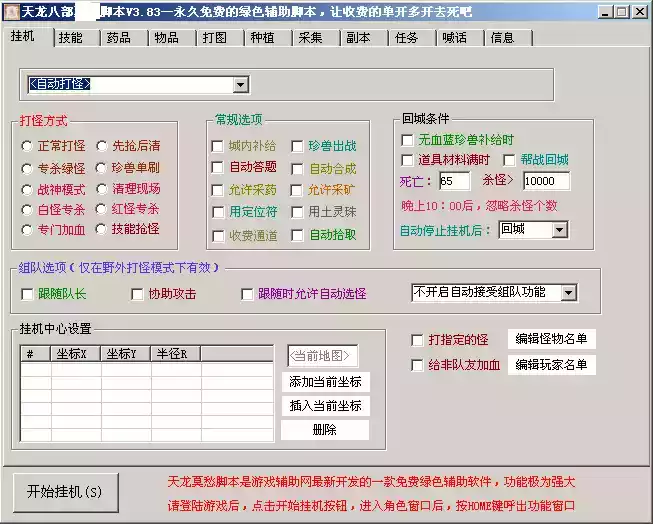Click the 当前地图 input field
The height and width of the screenshot is (524, 653).
pos(322,356)
